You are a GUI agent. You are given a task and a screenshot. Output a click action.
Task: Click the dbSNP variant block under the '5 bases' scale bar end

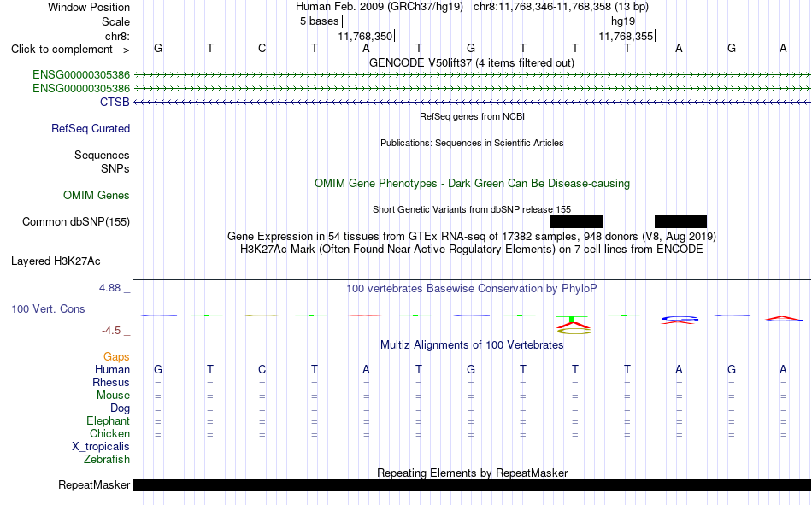pos(576,221)
